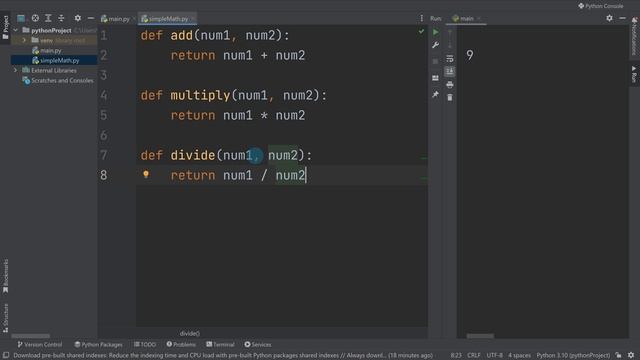Open Python 3.10 interpreter selector
This screenshot has height=360, width=640.
(x=573, y=355)
